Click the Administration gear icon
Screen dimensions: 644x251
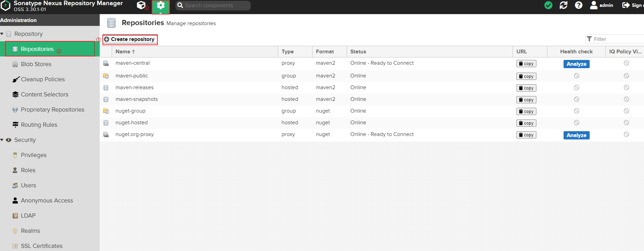pos(161,6)
